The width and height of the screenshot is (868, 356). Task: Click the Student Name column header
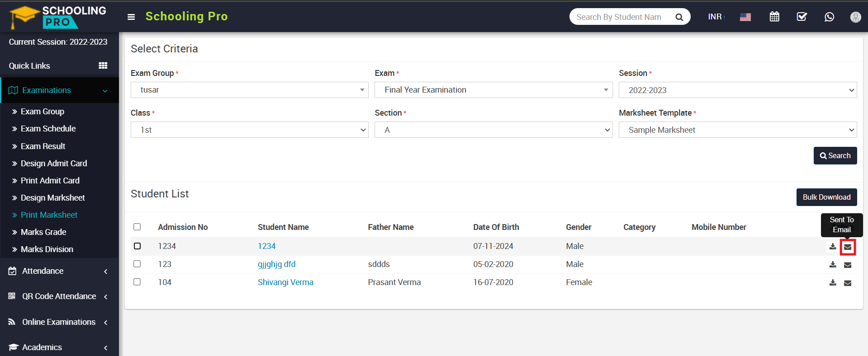(283, 227)
